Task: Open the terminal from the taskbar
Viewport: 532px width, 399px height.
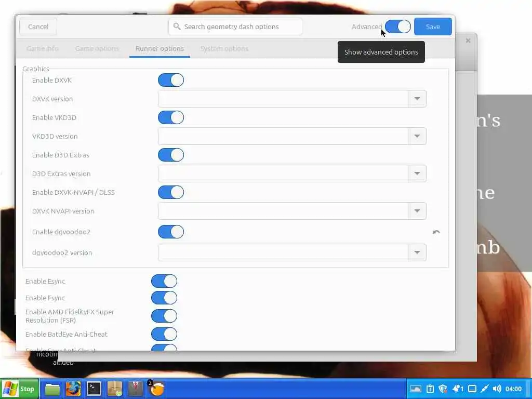Action: (x=94, y=389)
